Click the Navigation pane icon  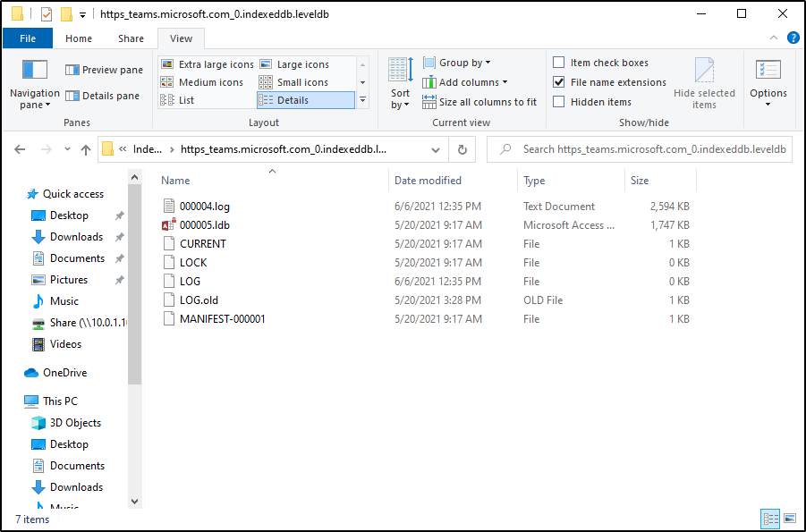[x=34, y=72]
